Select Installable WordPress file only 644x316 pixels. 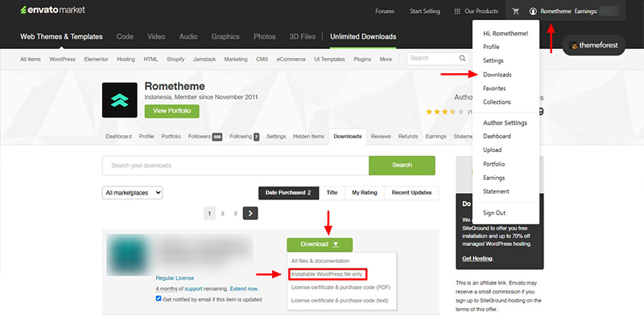point(327,273)
